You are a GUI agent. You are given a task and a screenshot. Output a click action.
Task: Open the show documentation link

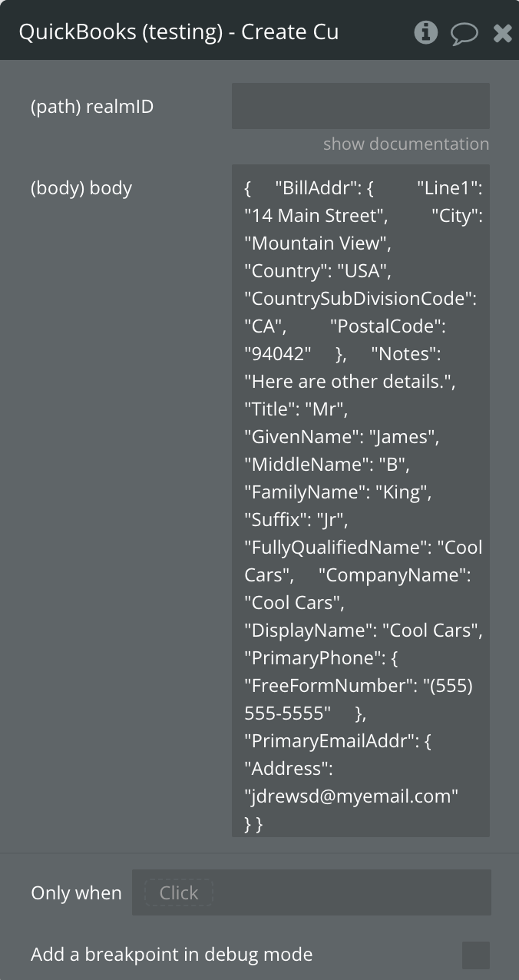click(x=405, y=144)
